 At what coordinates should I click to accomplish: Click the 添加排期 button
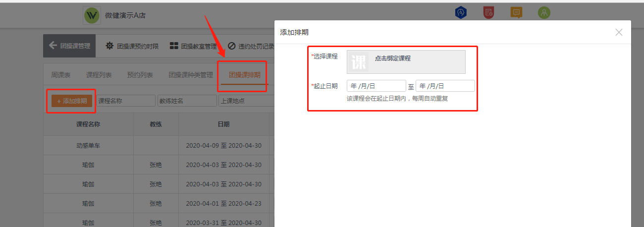click(x=72, y=101)
